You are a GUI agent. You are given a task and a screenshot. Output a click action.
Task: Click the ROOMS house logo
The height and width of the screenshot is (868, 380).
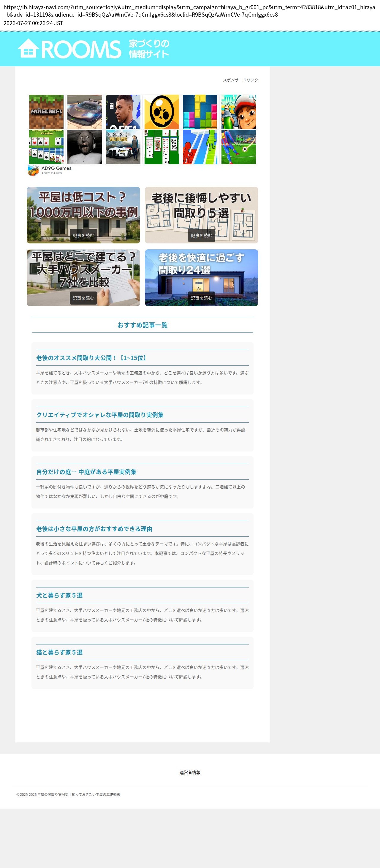pyautogui.click(x=69, y=49)
